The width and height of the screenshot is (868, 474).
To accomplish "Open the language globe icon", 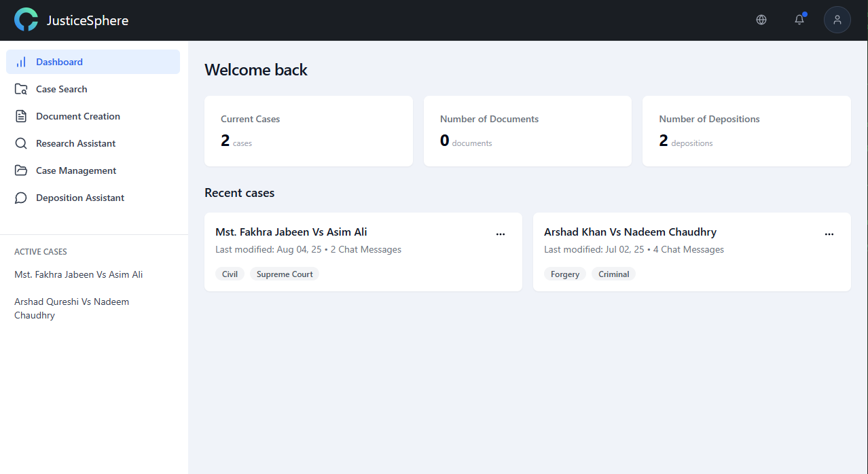I will [x=761, y=20].
